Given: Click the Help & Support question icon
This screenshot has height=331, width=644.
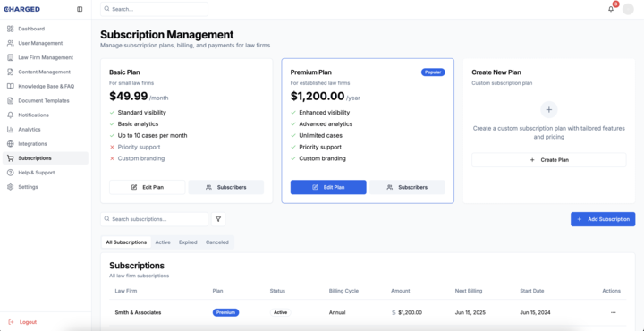Looking at the screenshot, I should point(10,173).
